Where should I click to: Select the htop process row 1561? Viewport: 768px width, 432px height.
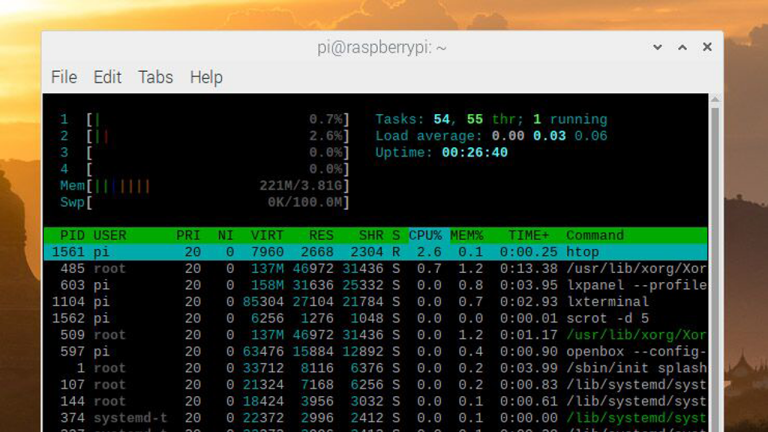point(376,252)
